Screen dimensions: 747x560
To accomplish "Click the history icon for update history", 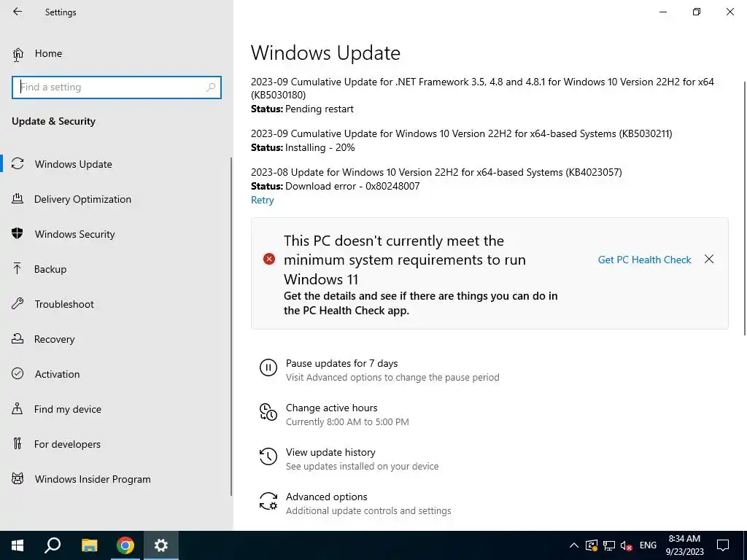I will pos(268,456).
